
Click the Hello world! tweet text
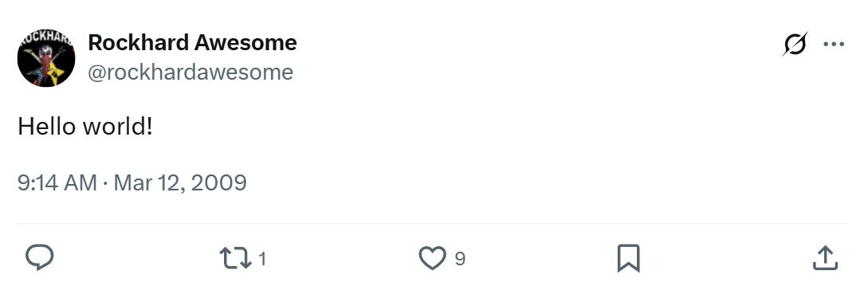(x=84, y=127)
